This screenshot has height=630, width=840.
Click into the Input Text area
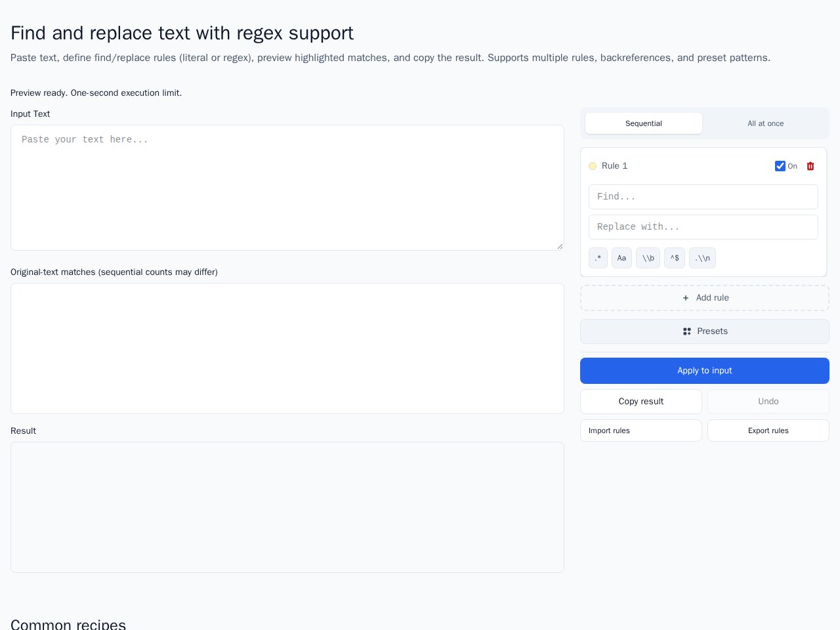[x=287, y=188]
